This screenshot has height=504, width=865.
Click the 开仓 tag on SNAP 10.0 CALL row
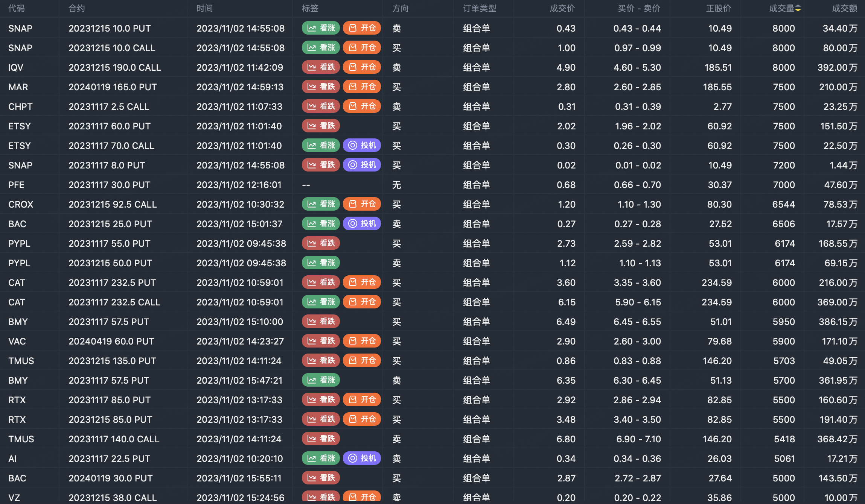[362, 48]
